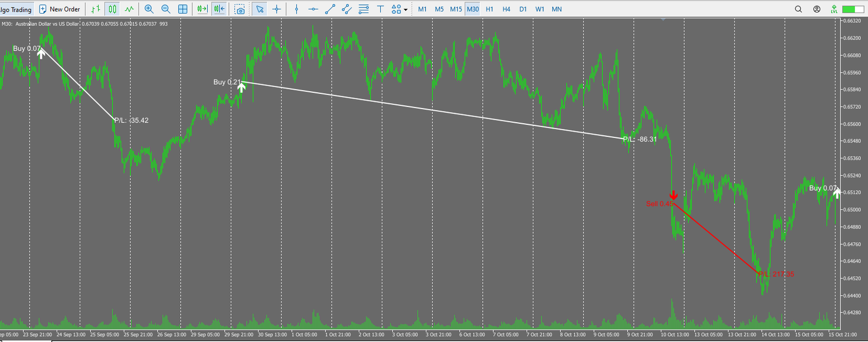
Task: Select the equidistant channel tool
Action: point(347,9)
